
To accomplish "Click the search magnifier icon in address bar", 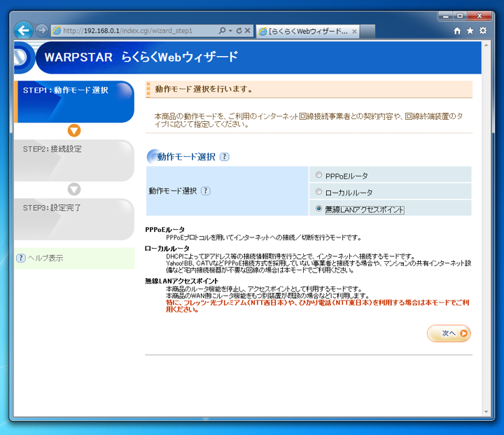I will pyautogui.click(x=222, y=31).
